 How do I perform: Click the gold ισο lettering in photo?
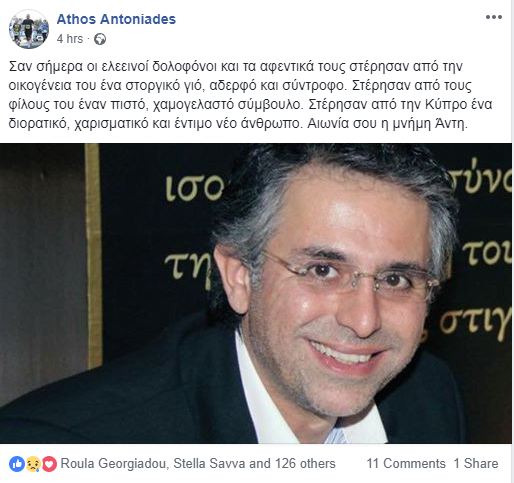point(195,188)
